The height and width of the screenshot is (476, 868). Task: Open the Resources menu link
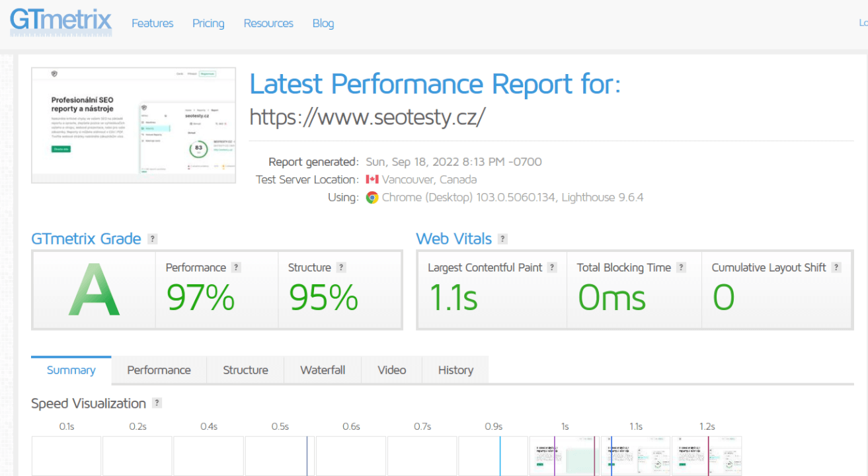(x=268, y=23)
